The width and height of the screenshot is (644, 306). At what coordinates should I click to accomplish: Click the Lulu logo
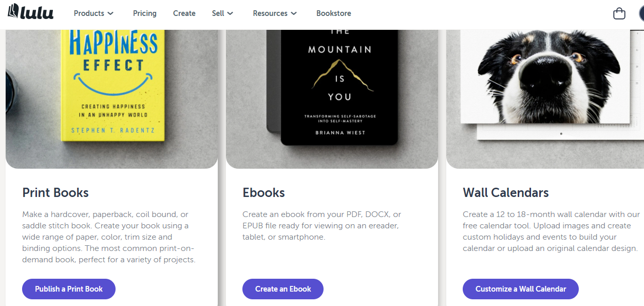30,13
